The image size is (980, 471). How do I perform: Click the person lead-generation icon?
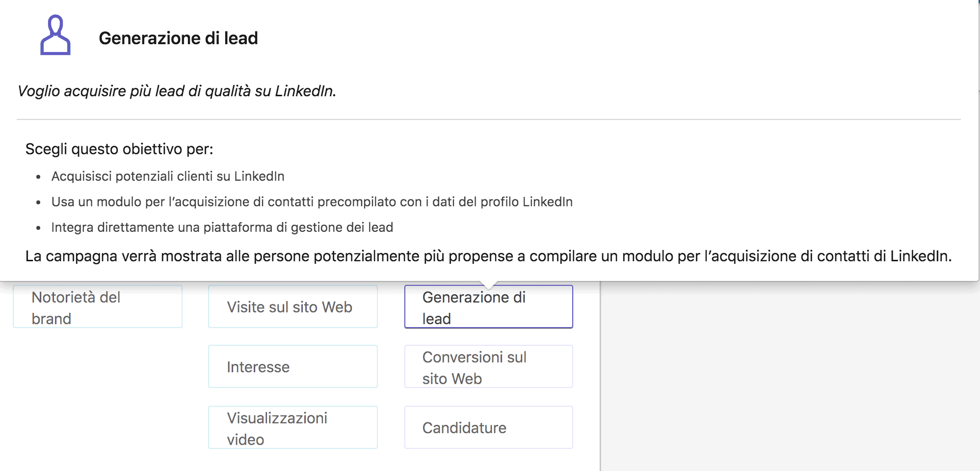point(55,35)
